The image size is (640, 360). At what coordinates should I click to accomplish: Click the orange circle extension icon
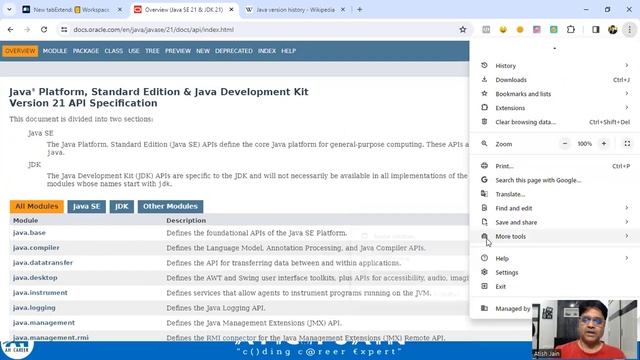point(520,29)
